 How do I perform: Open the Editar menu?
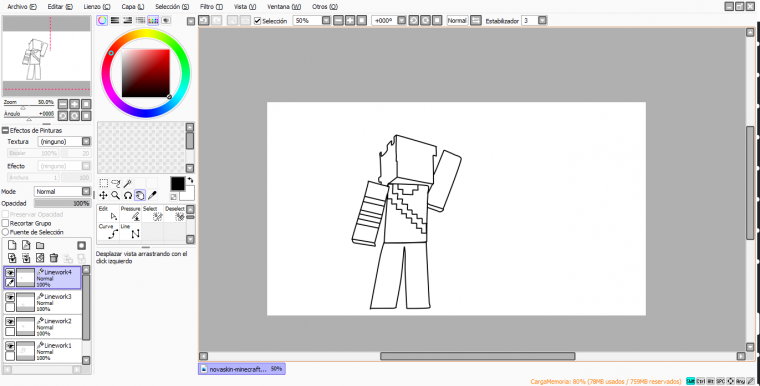(60, 7)
